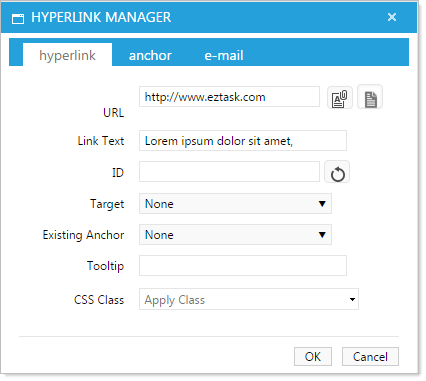Click the page/template icon beside the URL field
This screenshot has height=381, width=426.
coord(370,97)
